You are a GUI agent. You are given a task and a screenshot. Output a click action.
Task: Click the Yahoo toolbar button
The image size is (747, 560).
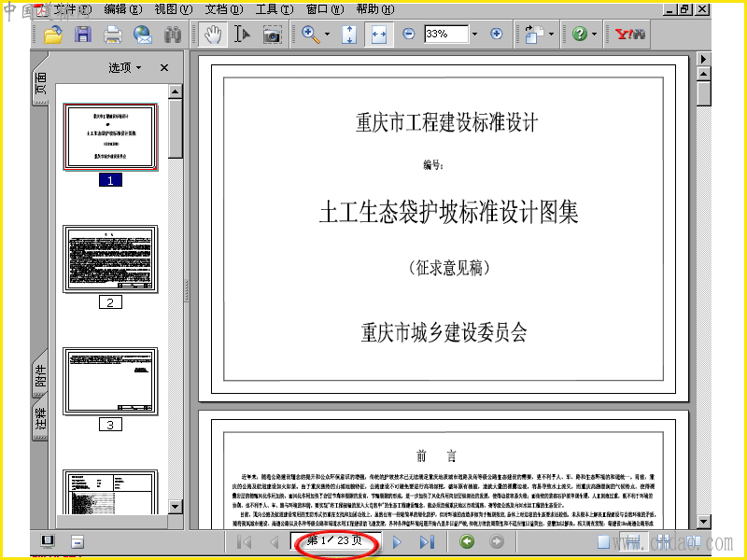pyautogui.click(x=629, y=34)
